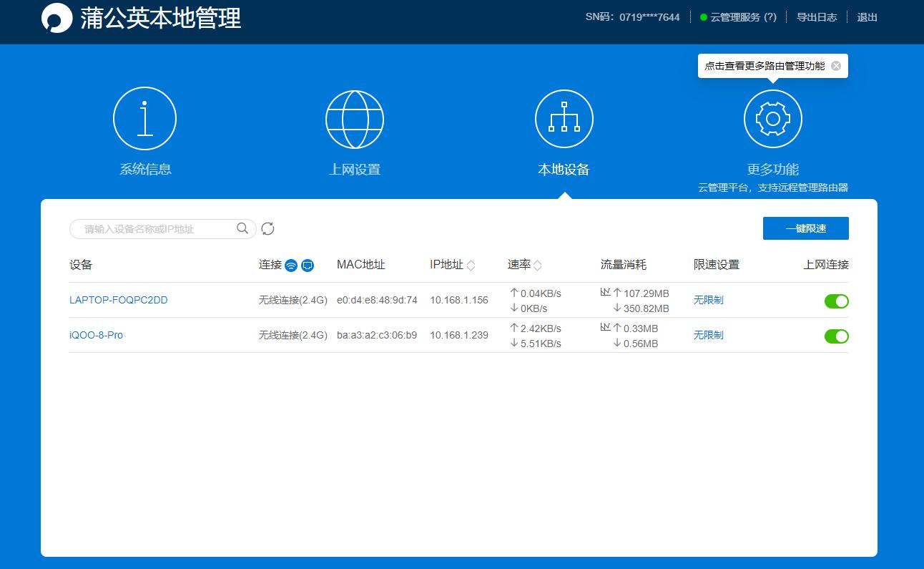Click the help icon beside 云管理服务

(769, 16)
